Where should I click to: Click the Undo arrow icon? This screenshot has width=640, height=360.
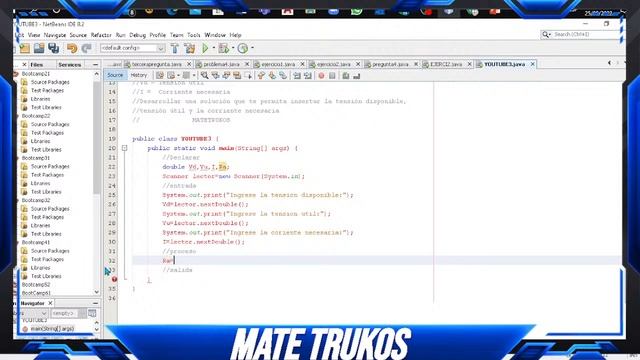pyautogui.click(x=72, y=48)
